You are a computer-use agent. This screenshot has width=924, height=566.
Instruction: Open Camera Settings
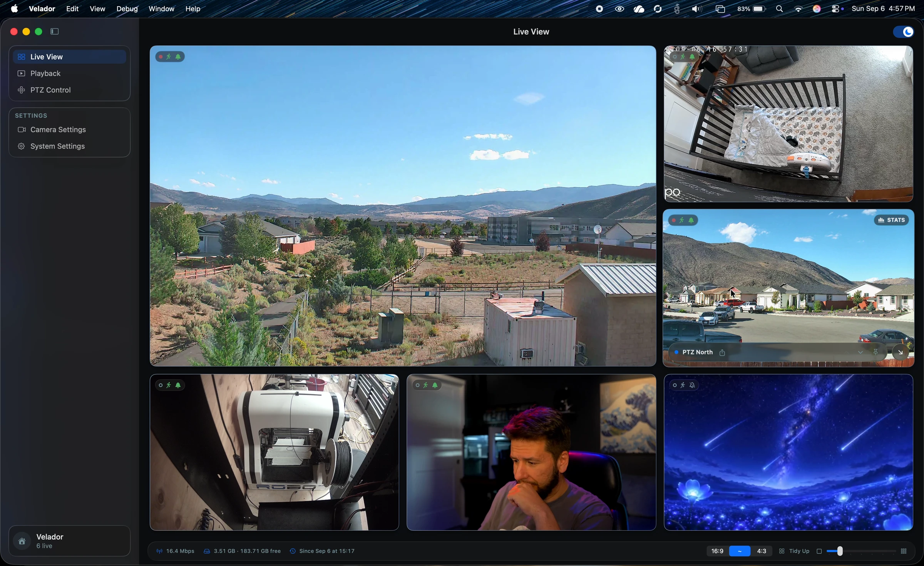click(x=69, y=130)
